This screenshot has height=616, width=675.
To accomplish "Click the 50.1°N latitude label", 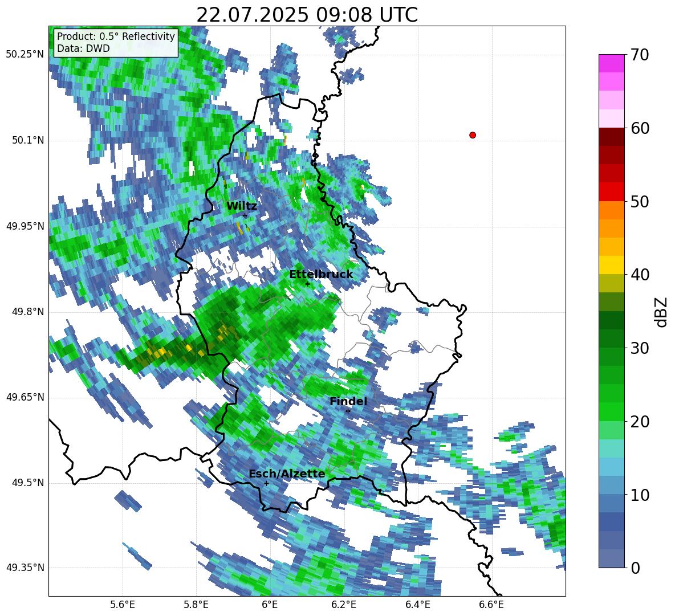I will pyautogui.click(x=27, y=140).
